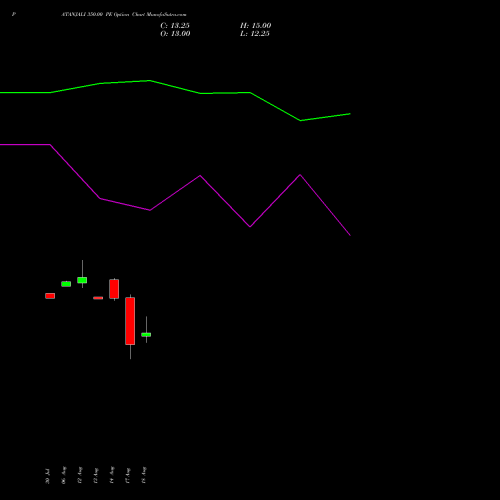Image resolution: width=500 pixels, height=500 pixels.
Task: Click the '18 Aug' date axis label
Action: (x=144, y=475)
